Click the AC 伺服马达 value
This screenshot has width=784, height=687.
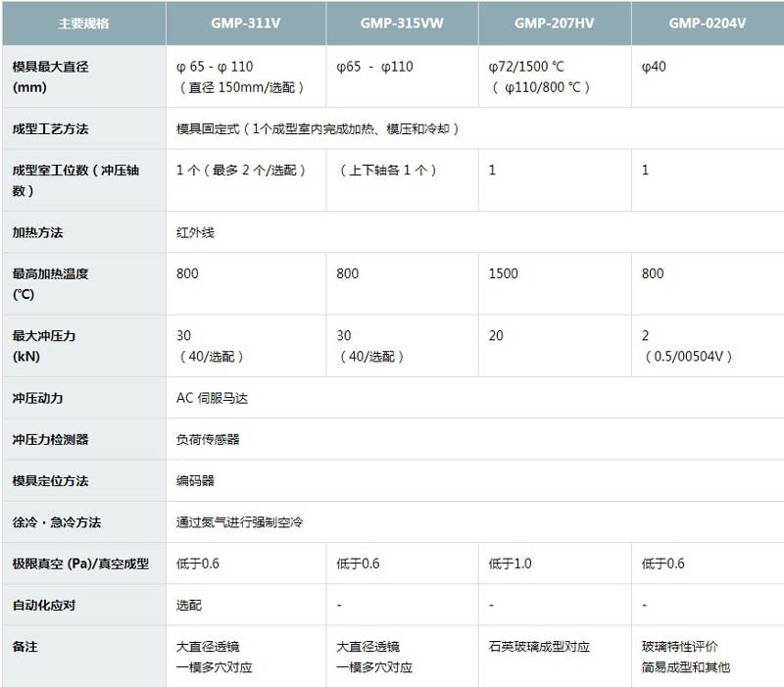pos(212,398)
